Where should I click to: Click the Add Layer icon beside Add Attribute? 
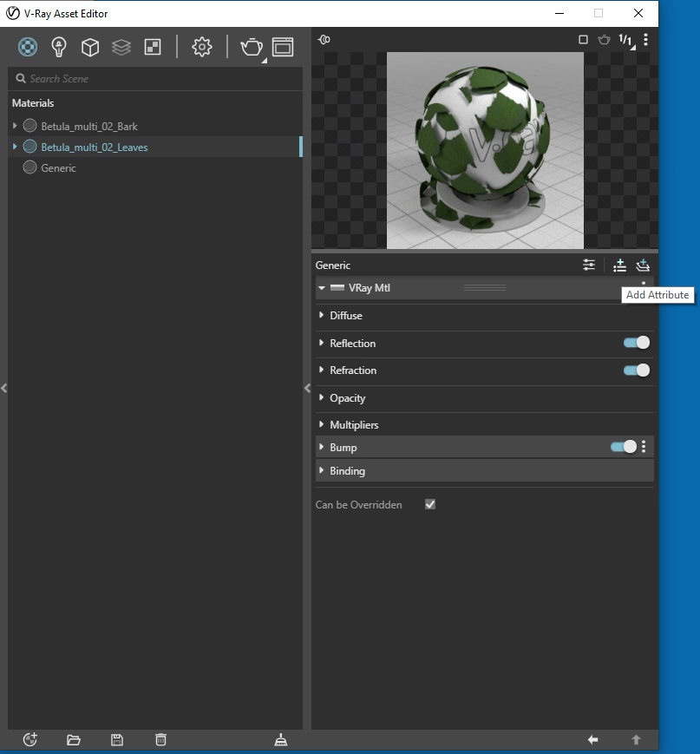coord(643,265)
